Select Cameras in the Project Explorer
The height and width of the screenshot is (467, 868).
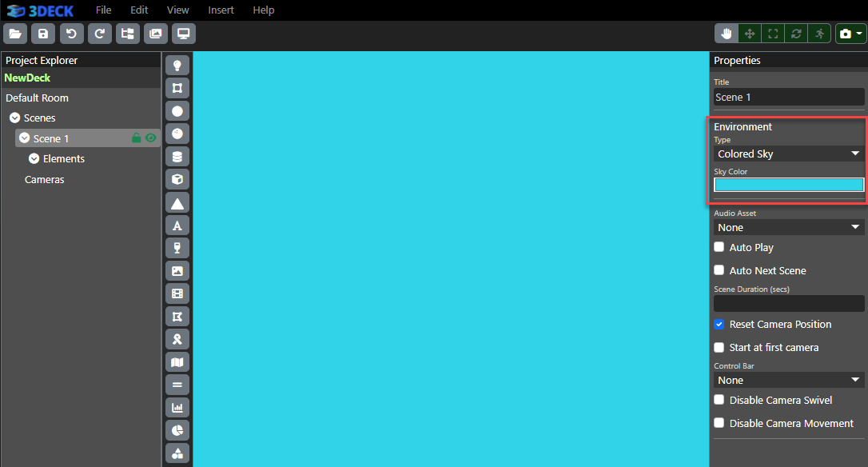pyautogui.click(x=45, y=180)
